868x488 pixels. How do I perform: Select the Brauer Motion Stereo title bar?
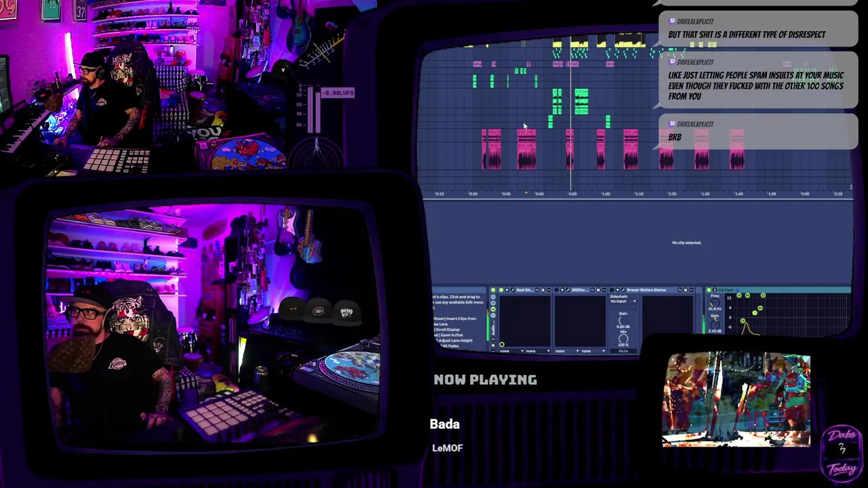click(x=652, y=290)
